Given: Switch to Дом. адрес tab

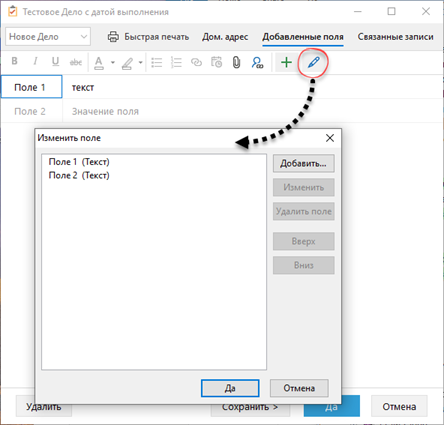Looking at the screenshot, I should point(225,37).
